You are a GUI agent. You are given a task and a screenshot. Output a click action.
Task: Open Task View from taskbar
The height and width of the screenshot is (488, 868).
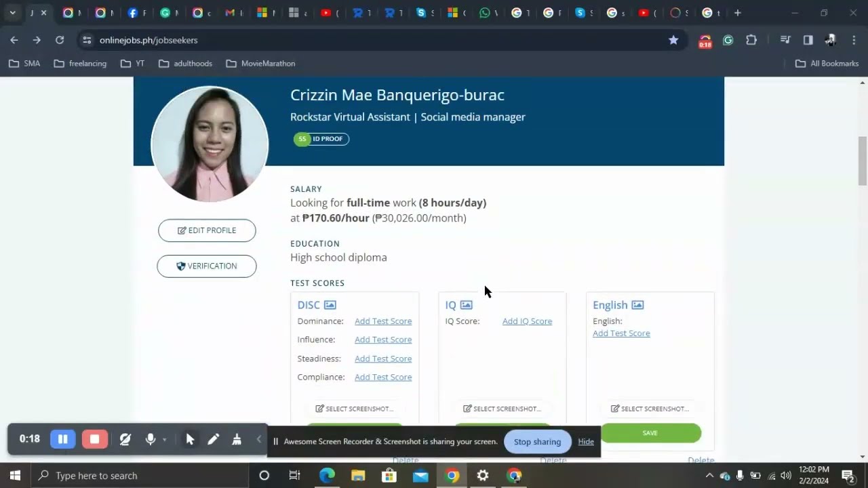point(294,476)
